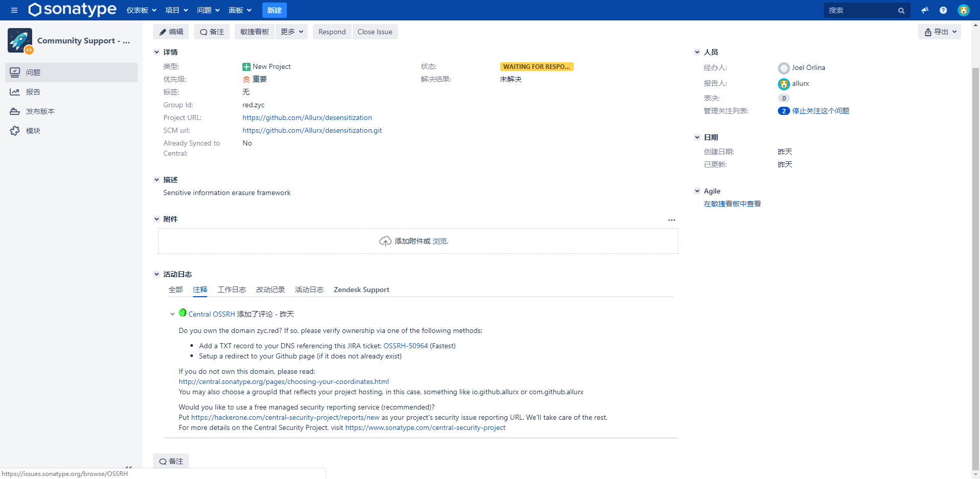Click 停止关注这个问题 stop watching link
The height and width of the screenshot is (479, 980).
(820, 111)
